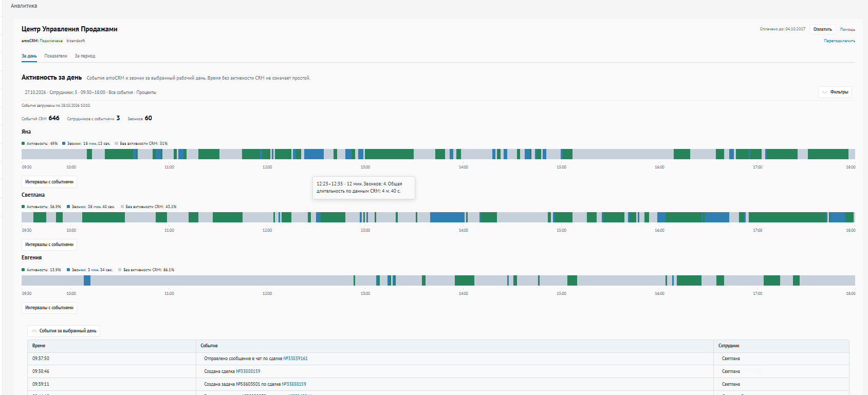
Task: Open the Помощь link
Action: click(x=847, y=29)
